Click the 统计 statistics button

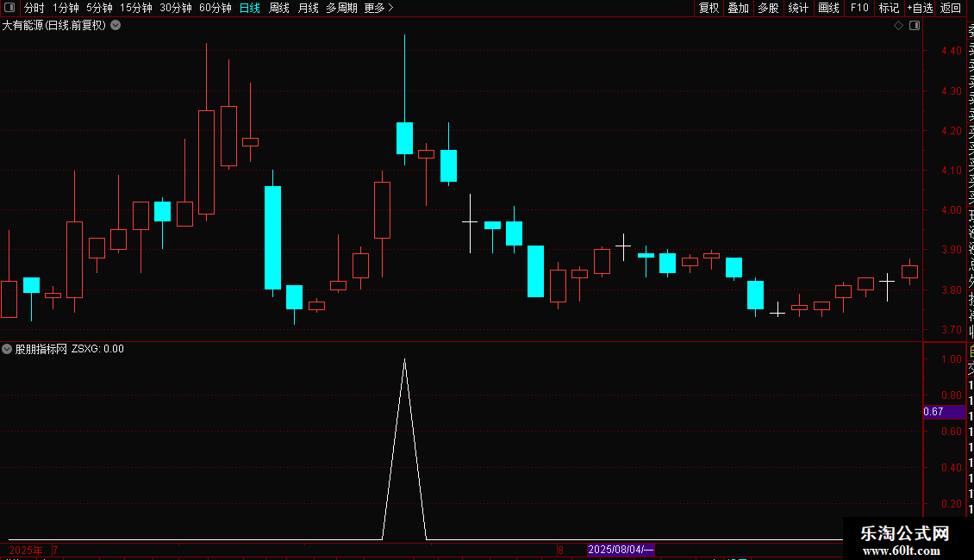798,8
